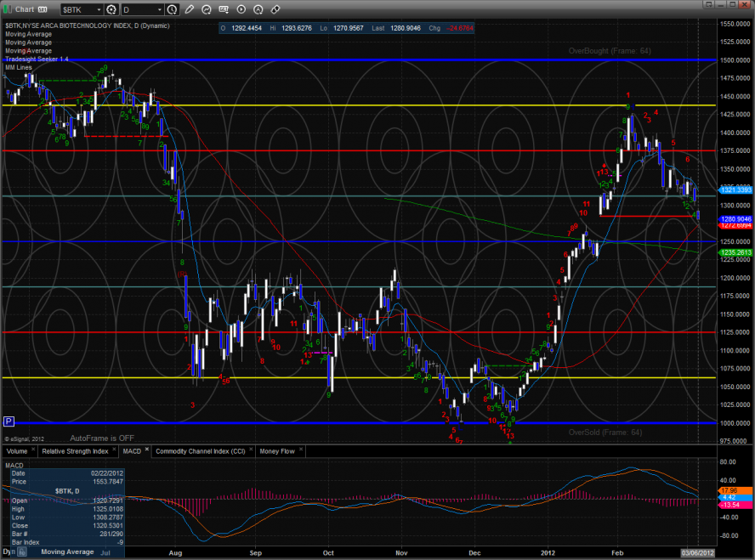This screenshot has width=755, height=560.
Task: Close the Volume tab
Action: 33,449
